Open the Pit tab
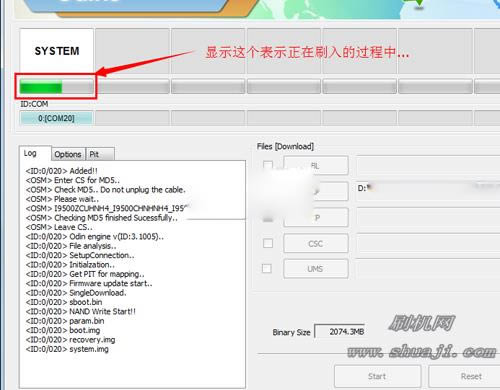Screen dimensions: 500x390 coord(100,154)
